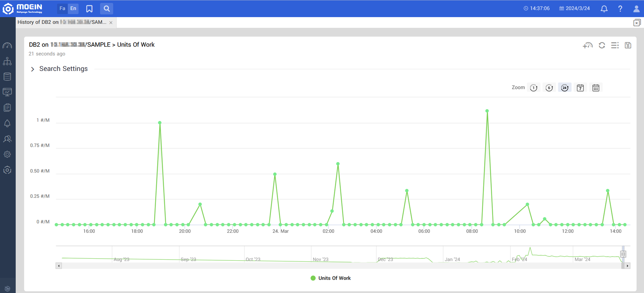The image size is (644, 293).
Task: Open the monitor chart sidebar icon
Action: (7, 92)
